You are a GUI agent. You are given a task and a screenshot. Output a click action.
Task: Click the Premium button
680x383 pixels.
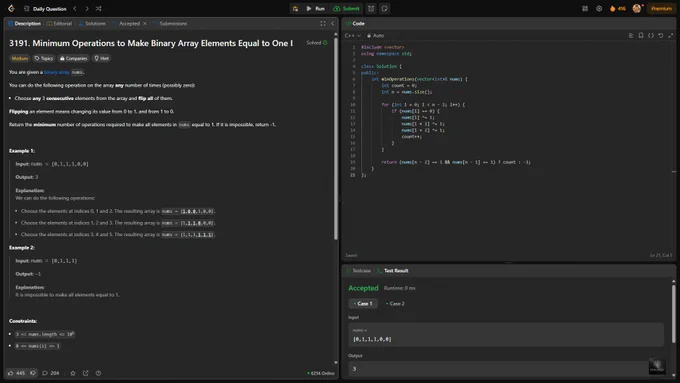pyautogui.click(x=661, y=9)
